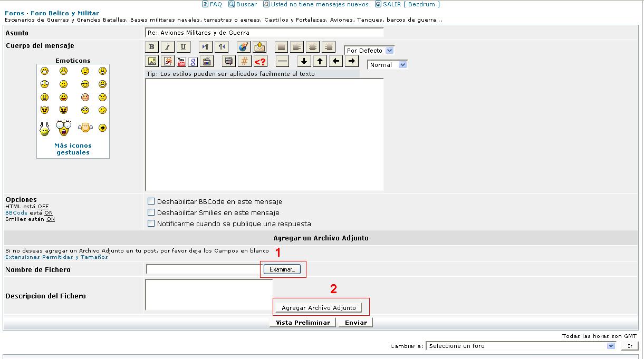Enable Deshabilitar BBCode en este mensaje
This screenshot has height=359, width=644.
tap(151, 201)
